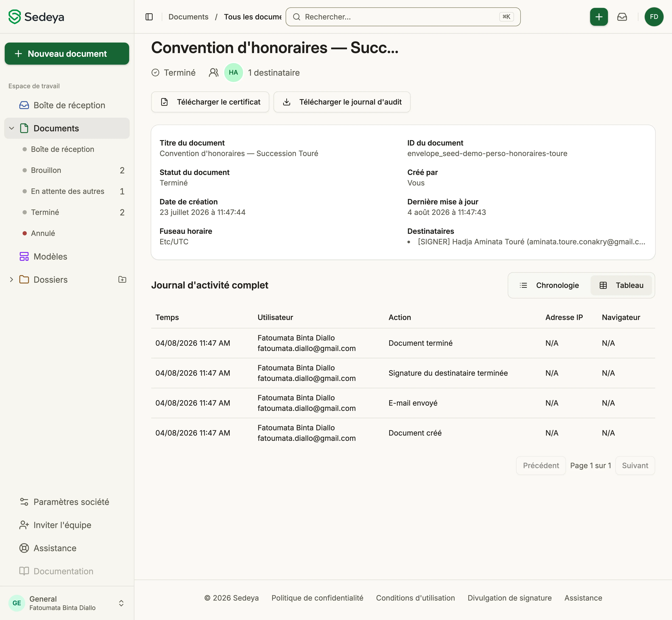Screen dimensions: 672x620
Task: Open Documentation in the sidebar
Action: pos(63,571)
